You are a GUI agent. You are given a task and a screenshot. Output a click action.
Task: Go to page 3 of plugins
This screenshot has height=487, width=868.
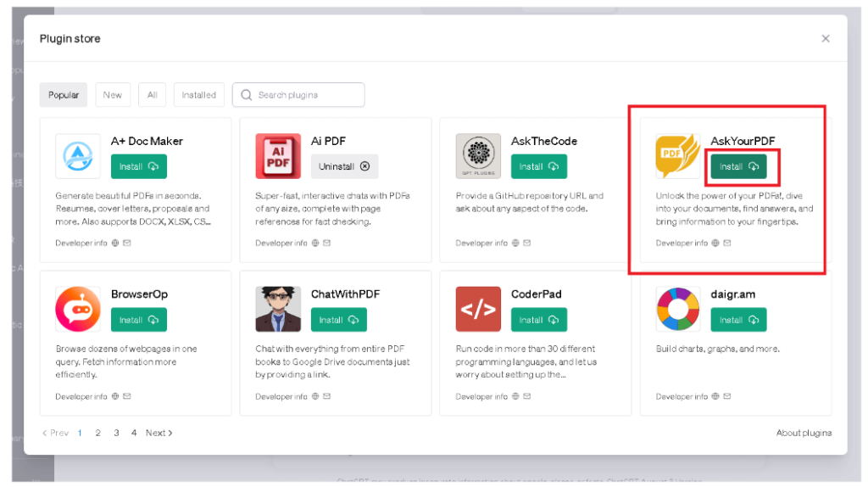tap(116, 433)
